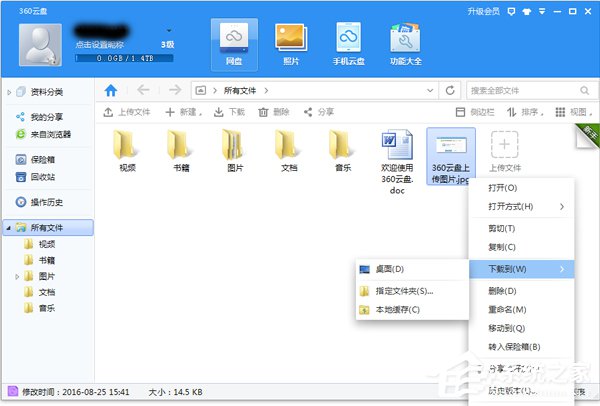
Task: Select the 书籍 folder icon in file area
Action: point(179,145)
